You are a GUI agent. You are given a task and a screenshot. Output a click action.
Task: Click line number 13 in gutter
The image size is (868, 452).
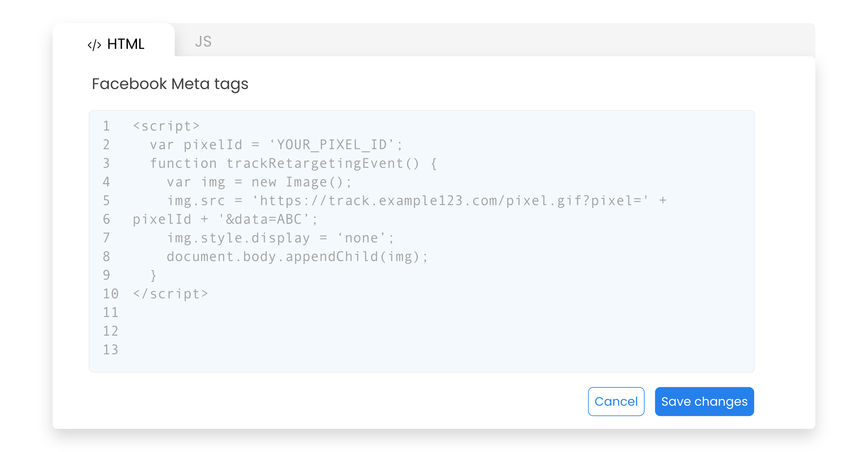tap(111, 350)
